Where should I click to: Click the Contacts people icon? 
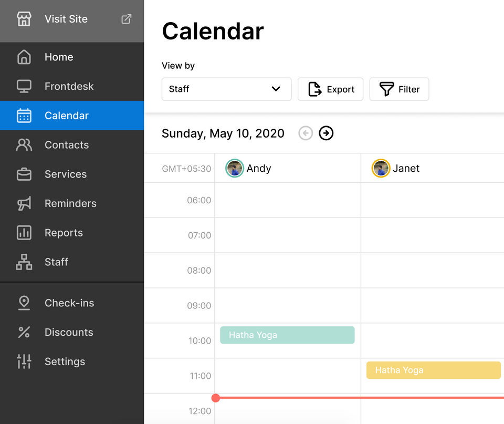click(x=24, y=145)
